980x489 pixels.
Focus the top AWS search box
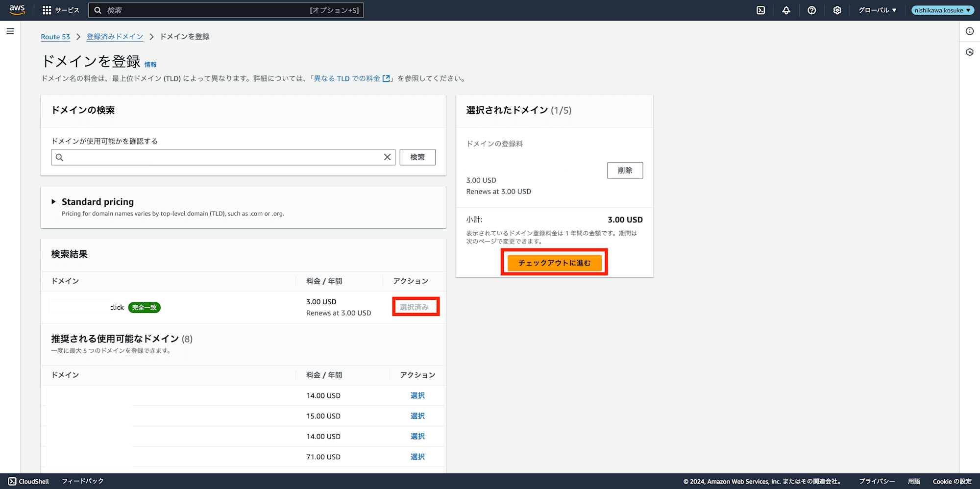click(226, 10)
